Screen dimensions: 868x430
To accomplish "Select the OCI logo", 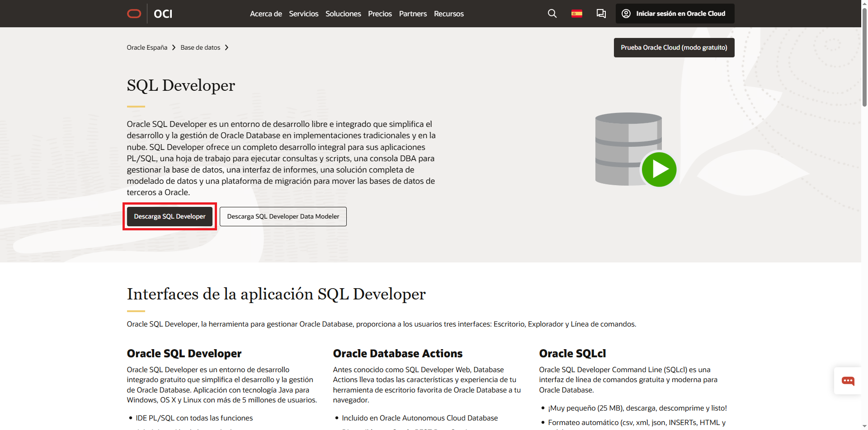I will pyautogui.click(x=162, y=14).
